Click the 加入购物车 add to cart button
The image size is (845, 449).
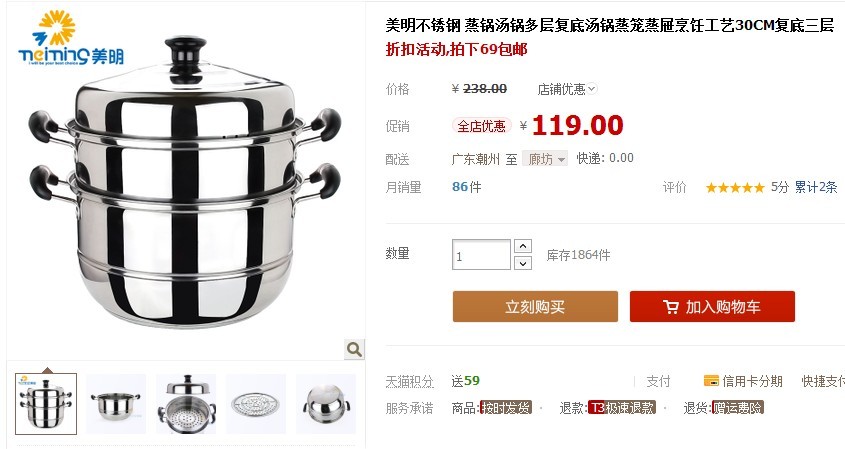[x=712, y=307]
